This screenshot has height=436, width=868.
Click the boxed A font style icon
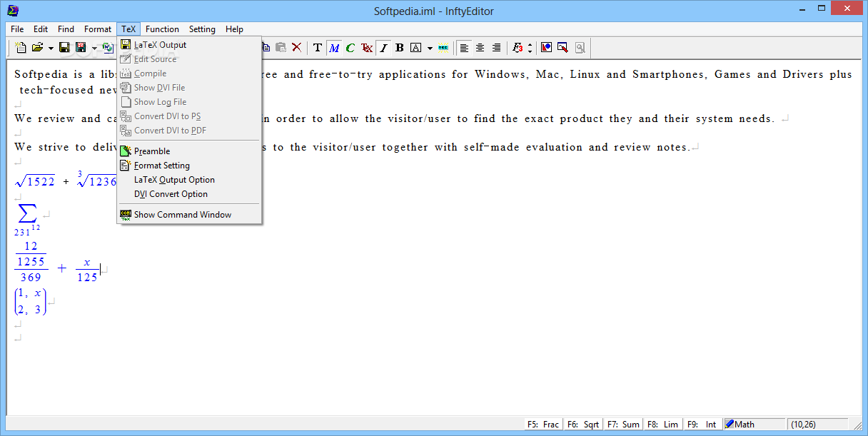415,48
